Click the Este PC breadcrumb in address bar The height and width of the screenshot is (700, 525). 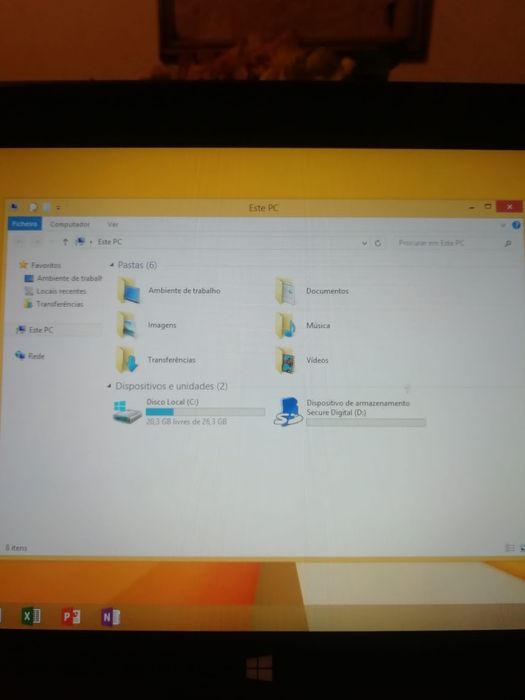point(110,242)
